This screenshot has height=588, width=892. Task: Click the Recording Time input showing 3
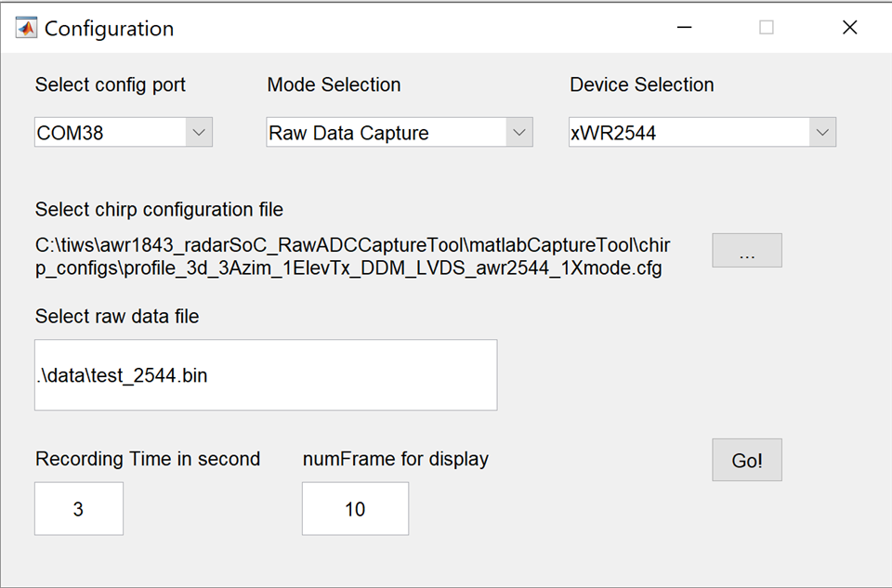79,508
